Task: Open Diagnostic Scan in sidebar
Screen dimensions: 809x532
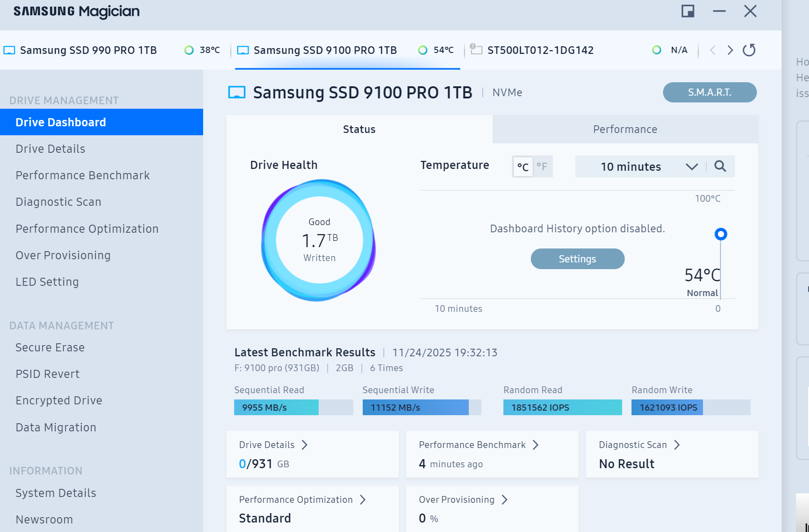Action: click(102, 202)
